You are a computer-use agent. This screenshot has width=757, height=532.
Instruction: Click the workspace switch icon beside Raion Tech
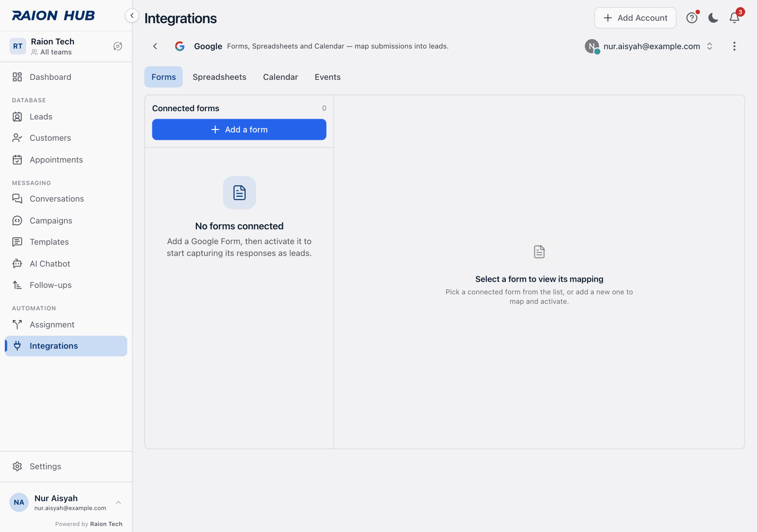coord(118,46)
